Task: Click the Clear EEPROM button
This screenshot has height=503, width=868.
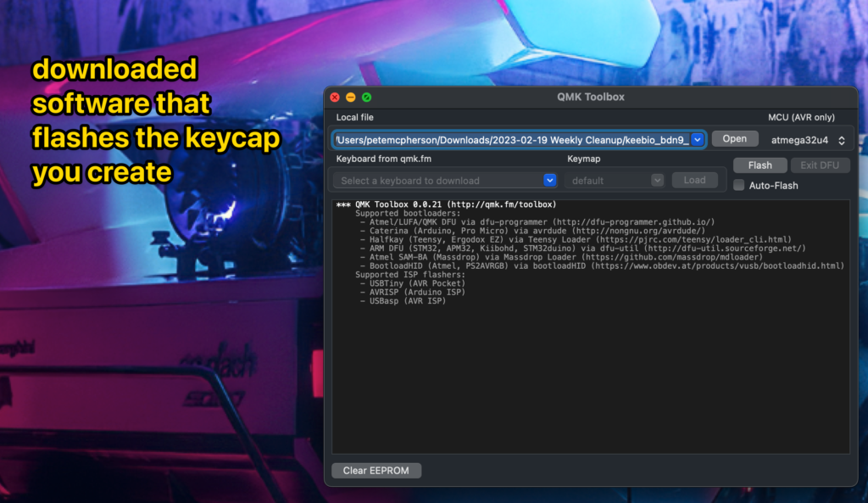Action: click(x=376, y=470)
